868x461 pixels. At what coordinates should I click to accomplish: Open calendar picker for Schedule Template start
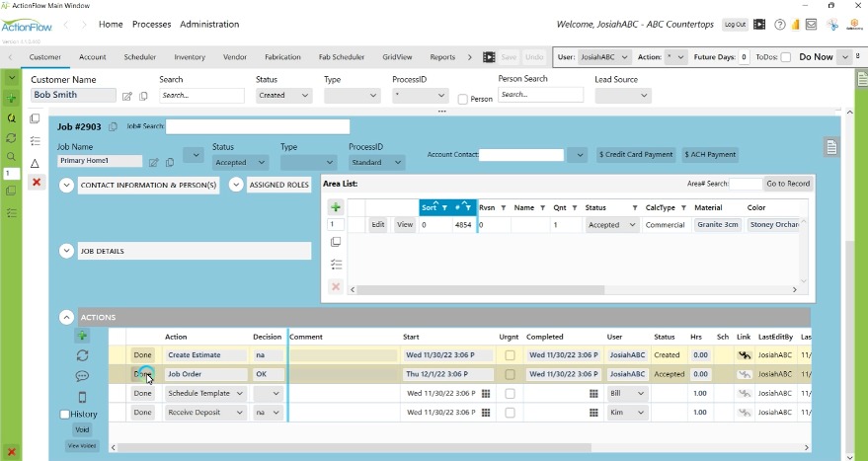486,394
